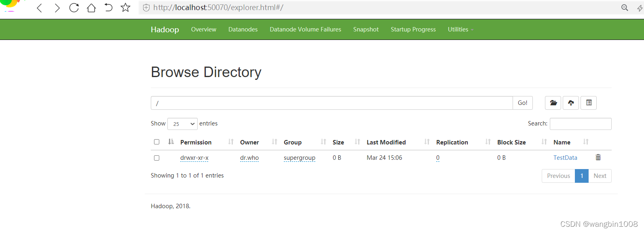Open the Datanodes tab

click(x=243, y=29)
